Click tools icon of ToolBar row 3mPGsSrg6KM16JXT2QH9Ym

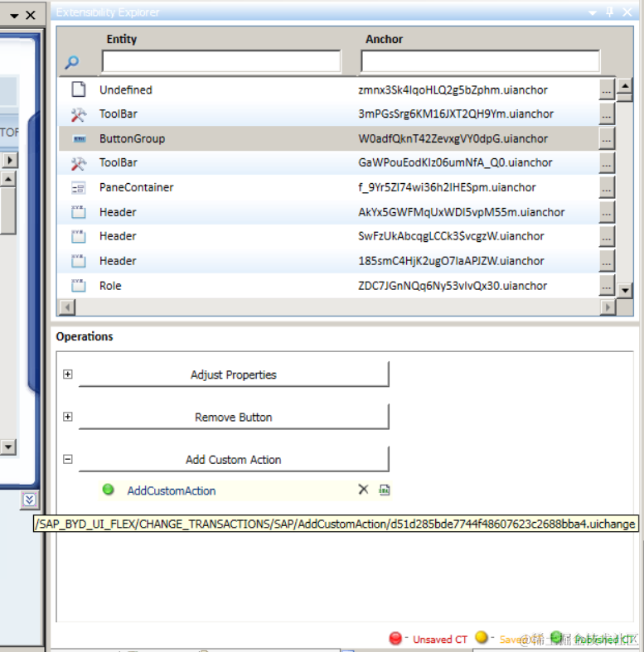pyautogui.click(x=78, y=114)
